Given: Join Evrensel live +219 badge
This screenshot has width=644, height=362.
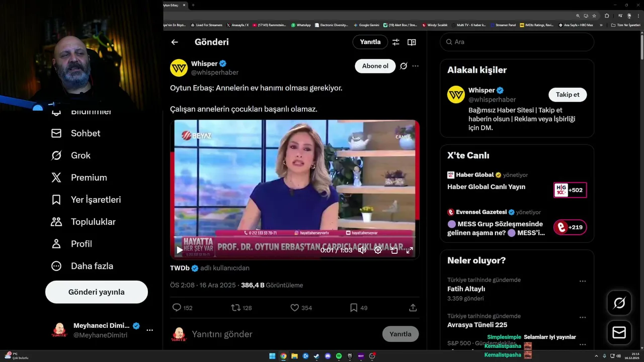Looking at the screenshot, I should [x=570, y=227].
